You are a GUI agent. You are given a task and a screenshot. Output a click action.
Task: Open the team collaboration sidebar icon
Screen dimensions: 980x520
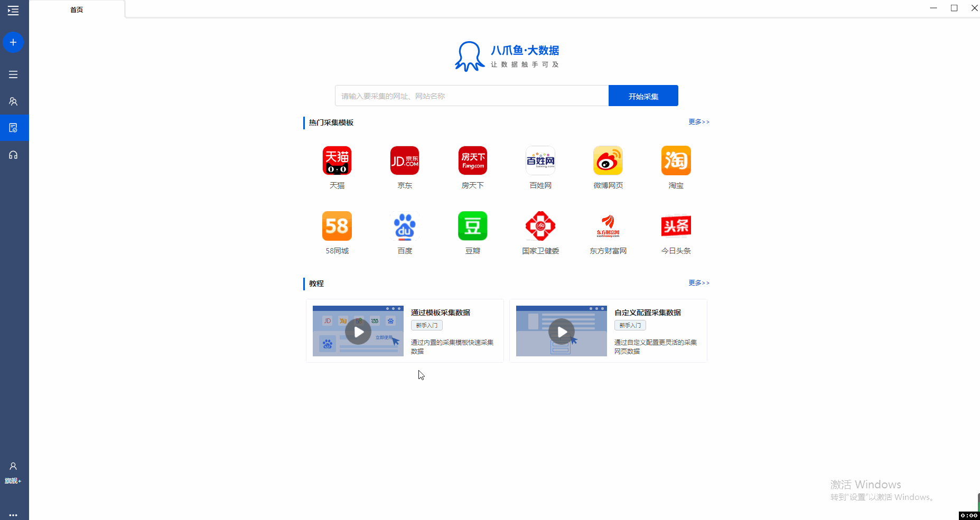tap(13, 101)
